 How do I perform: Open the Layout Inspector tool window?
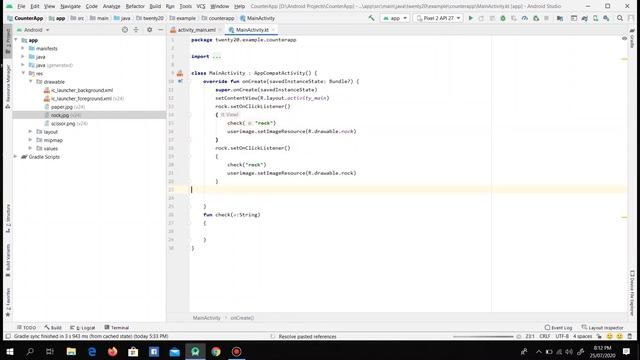[602, 327]
